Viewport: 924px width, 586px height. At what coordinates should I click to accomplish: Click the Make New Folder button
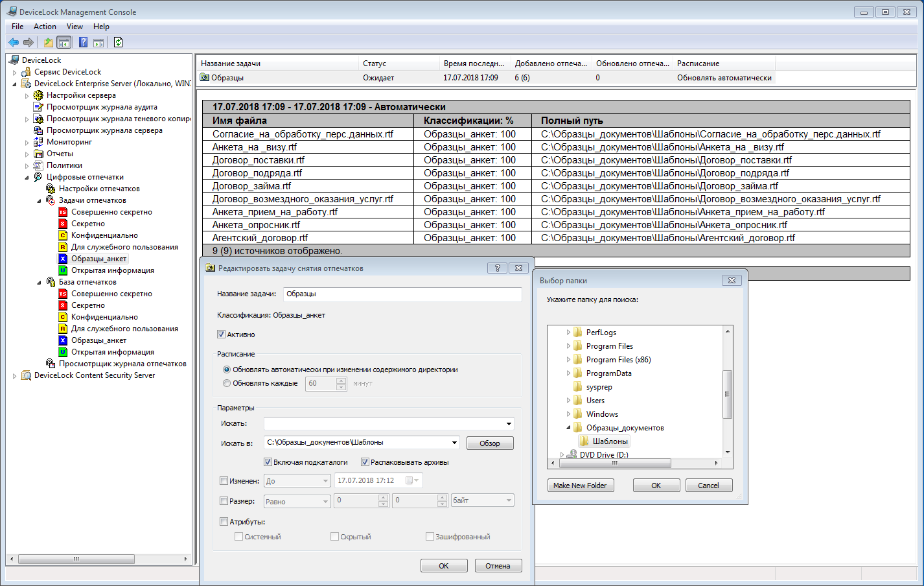pyautogui.click(x=580, y=486)
